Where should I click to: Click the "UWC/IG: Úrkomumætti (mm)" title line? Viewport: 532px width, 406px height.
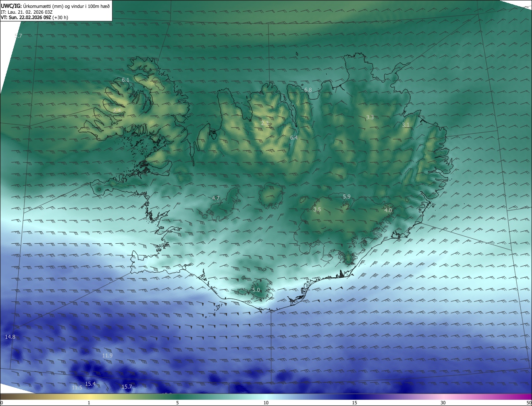[55, 6]
